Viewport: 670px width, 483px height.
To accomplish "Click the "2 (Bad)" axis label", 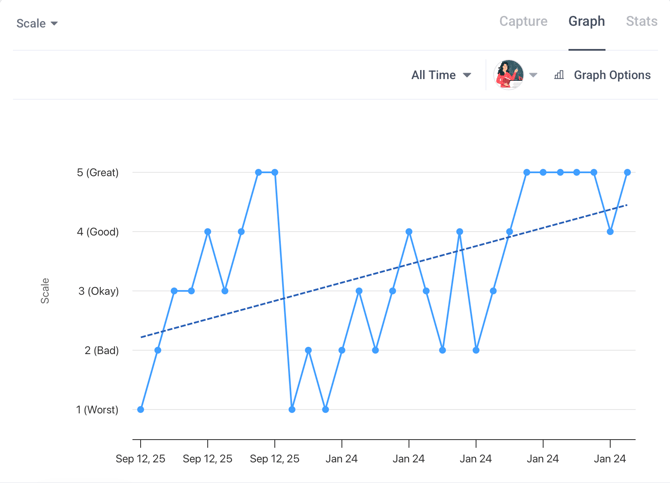I will click(99, 351).
